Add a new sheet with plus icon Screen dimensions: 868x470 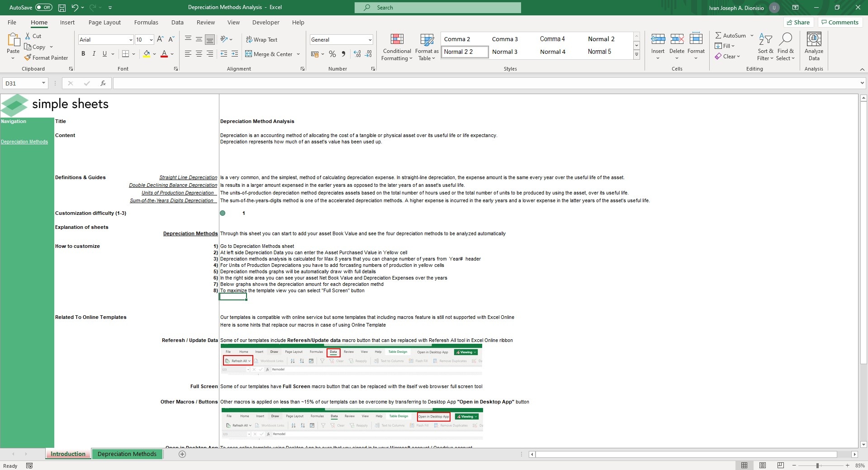tap(182, 454)
